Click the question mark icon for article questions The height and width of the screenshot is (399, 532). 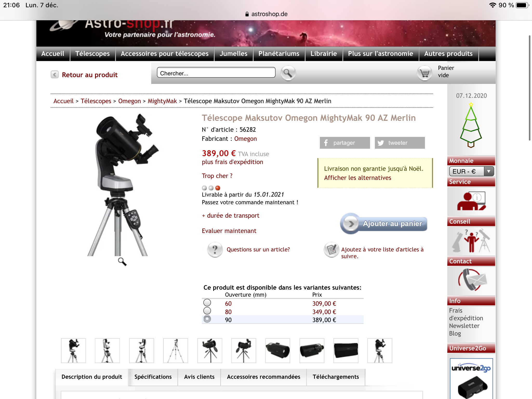point(215,250)
